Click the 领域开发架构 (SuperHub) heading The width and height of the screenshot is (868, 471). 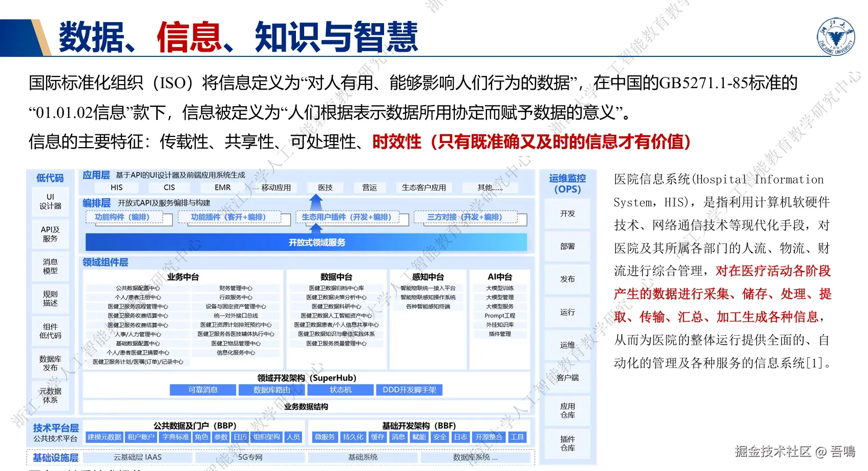(306, 378)
